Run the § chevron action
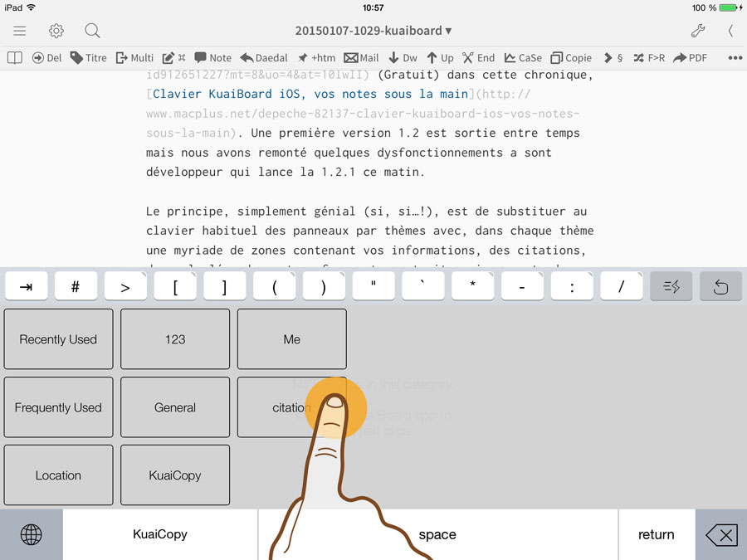747x560 pixels. [613, 58]
